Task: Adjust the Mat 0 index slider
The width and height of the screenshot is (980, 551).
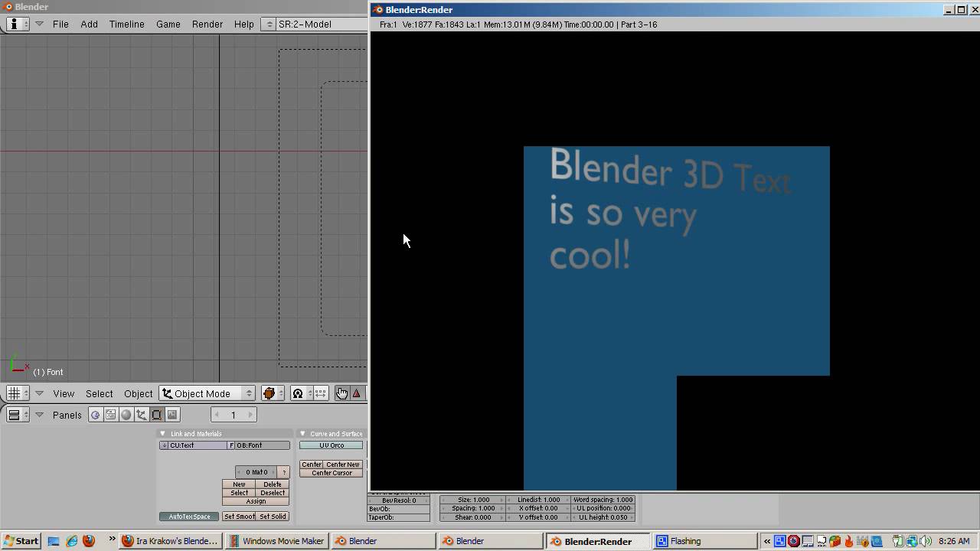Action: (256, 472)
